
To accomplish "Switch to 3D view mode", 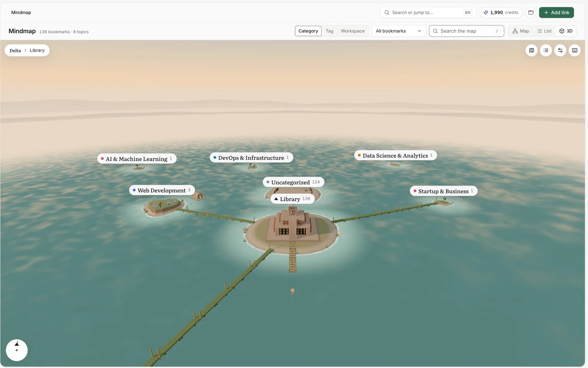I will point(566,31).
